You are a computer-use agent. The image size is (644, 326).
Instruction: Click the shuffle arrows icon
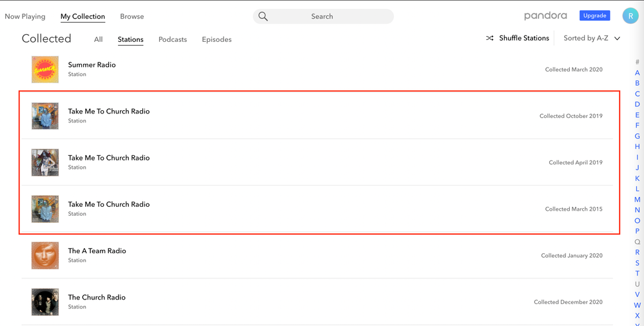pyautogui.click(x=490, y=39)
